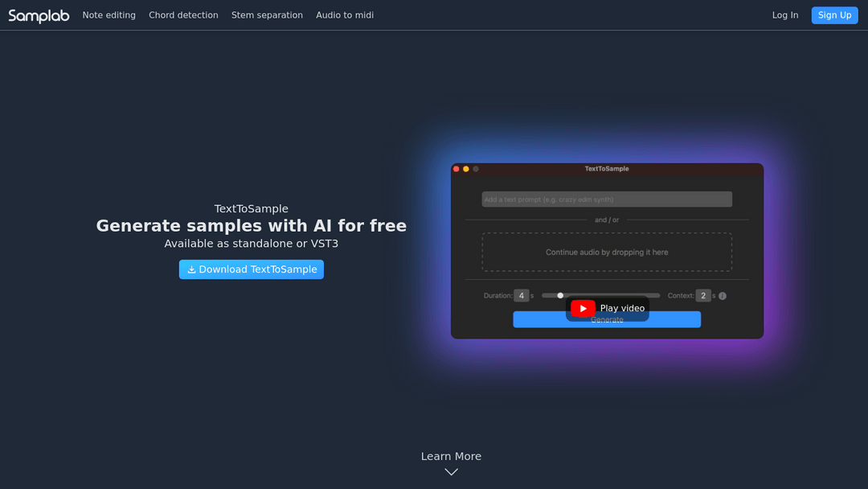Click the TextToSample window title
Viewport: 868px width, 489px height.
pos(607,169)
